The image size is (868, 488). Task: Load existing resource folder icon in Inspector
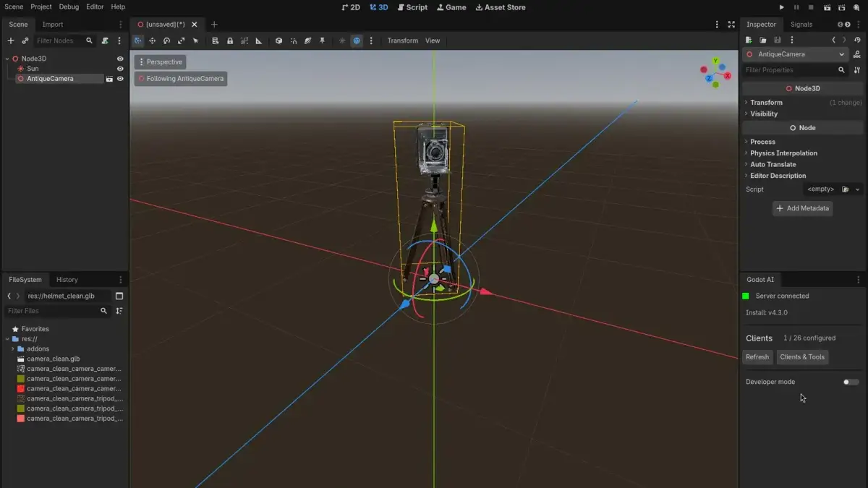(763, 40)
